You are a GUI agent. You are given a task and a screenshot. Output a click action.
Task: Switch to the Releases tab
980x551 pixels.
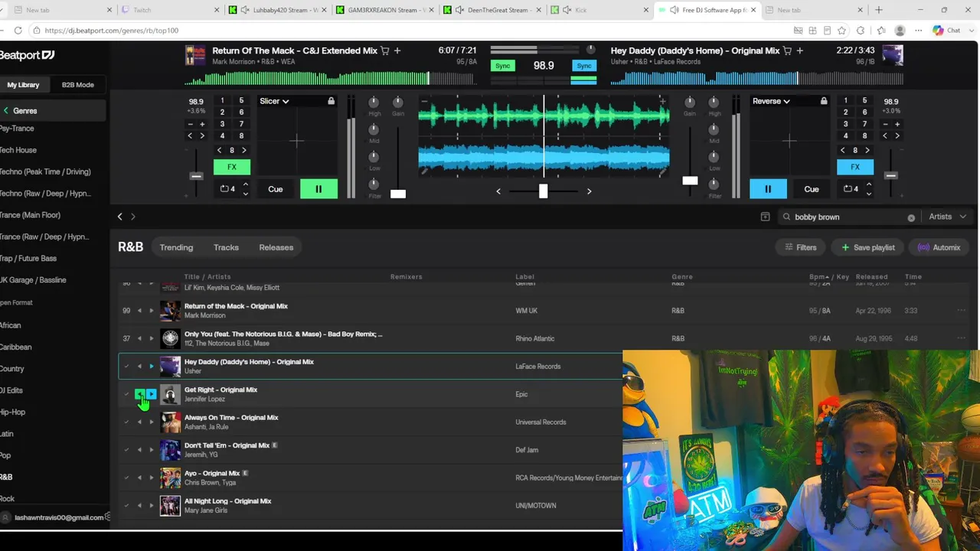[x=276, y=247]
